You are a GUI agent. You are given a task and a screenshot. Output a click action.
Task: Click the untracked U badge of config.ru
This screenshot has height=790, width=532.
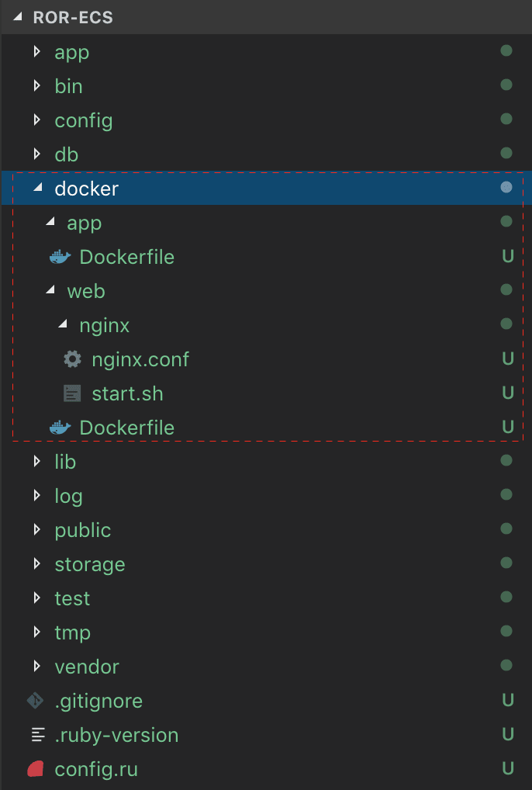click(508, 768)
